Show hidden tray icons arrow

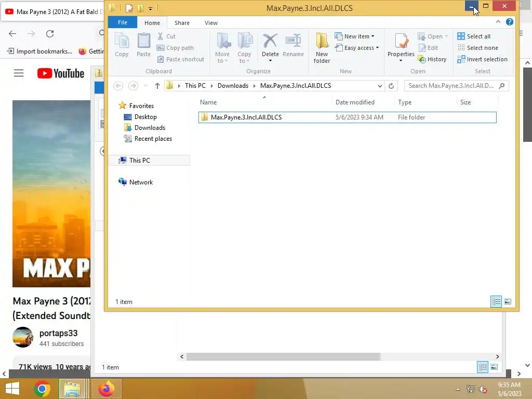[458, 389]
